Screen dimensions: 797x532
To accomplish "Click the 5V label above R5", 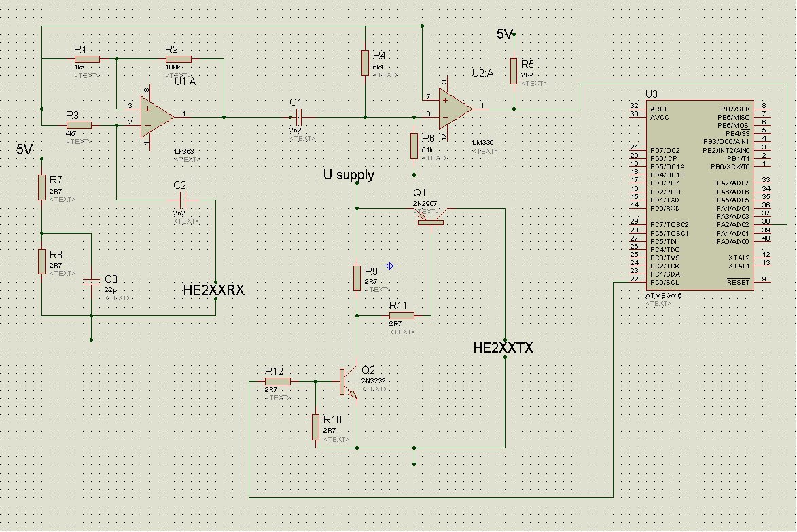I will [505, 34].
